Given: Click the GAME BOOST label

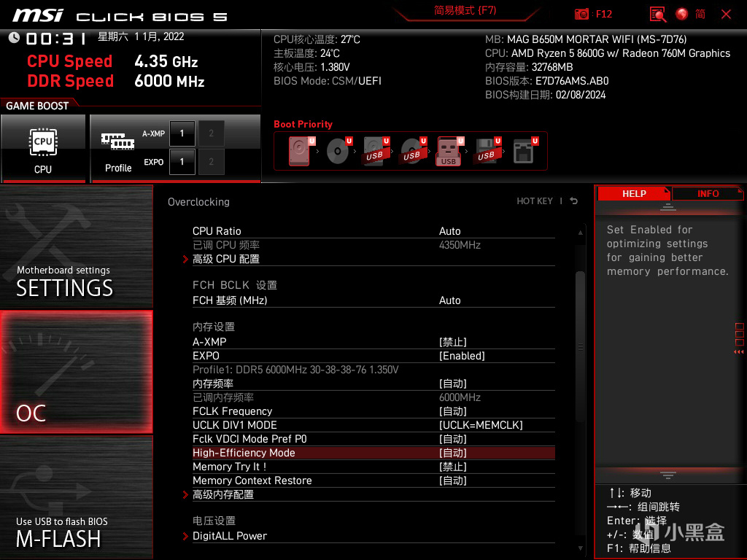Looking at the screenshot, I should [37, 106].
